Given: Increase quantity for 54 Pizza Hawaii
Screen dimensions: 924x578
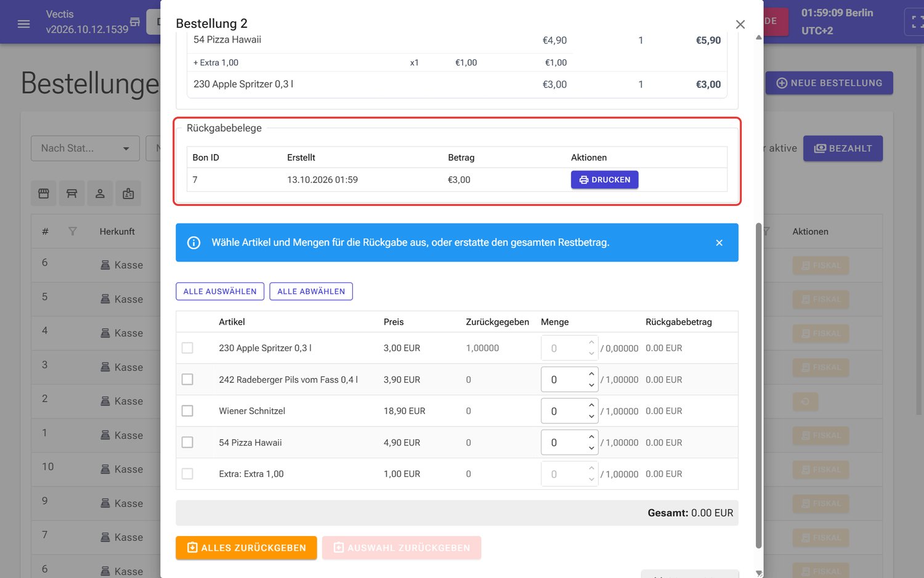Looking at the screenshot, I should click(x=591, y=436).
